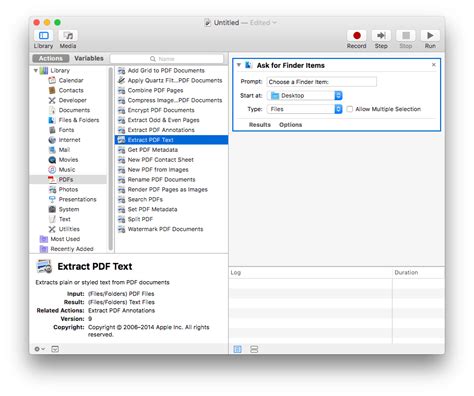Image resolution: width=474 pixels, height=396 pixels.
Task: Select the highlighted Extract PDF Text action
Action: (171, 140)
